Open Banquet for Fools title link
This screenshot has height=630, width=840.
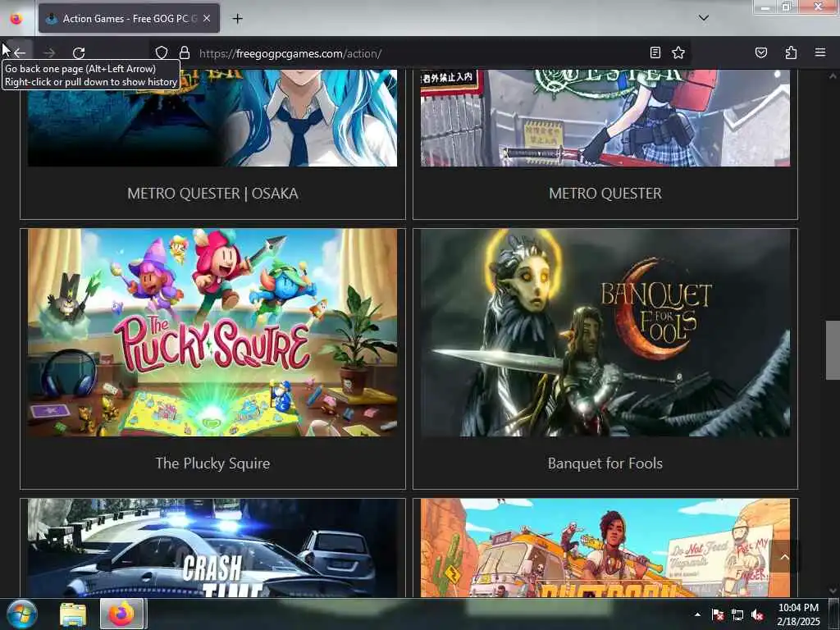pos(605,463)
